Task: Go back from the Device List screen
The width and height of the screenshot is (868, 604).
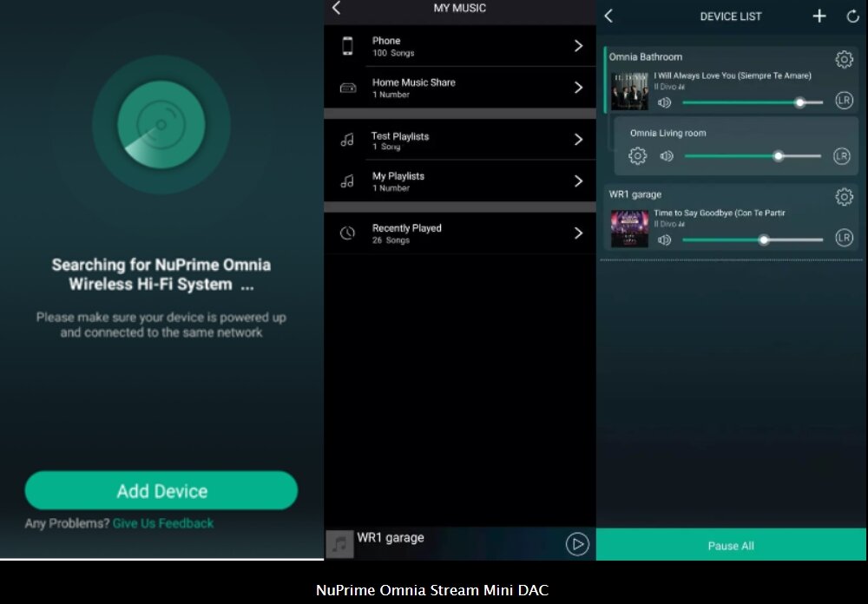Action: (608, 16)
